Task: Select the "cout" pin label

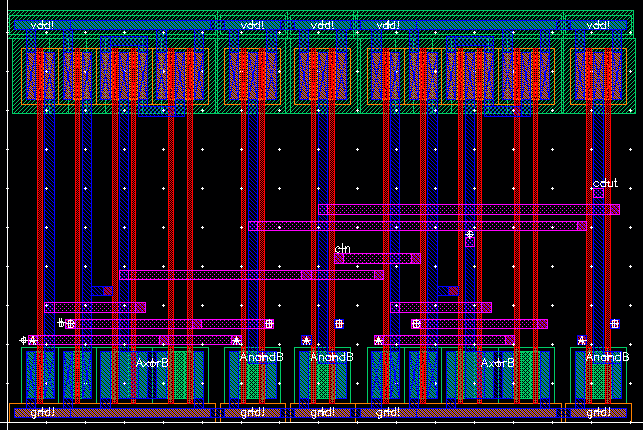Action: point(605,183)
